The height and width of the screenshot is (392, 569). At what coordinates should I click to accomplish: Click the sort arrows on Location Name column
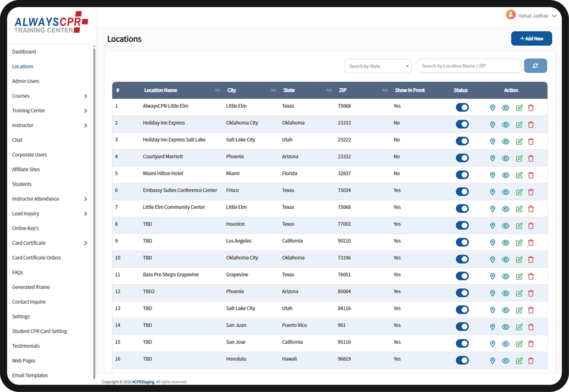(218, 90)
